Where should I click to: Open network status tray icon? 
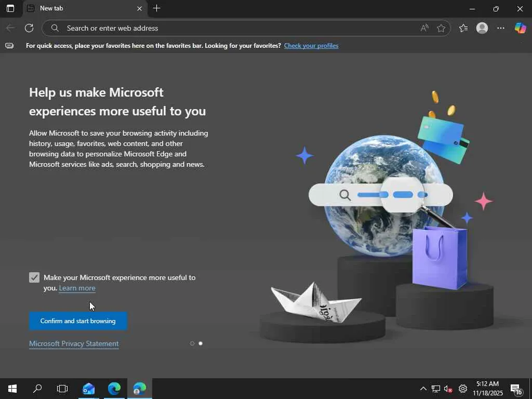pos(436,389)
